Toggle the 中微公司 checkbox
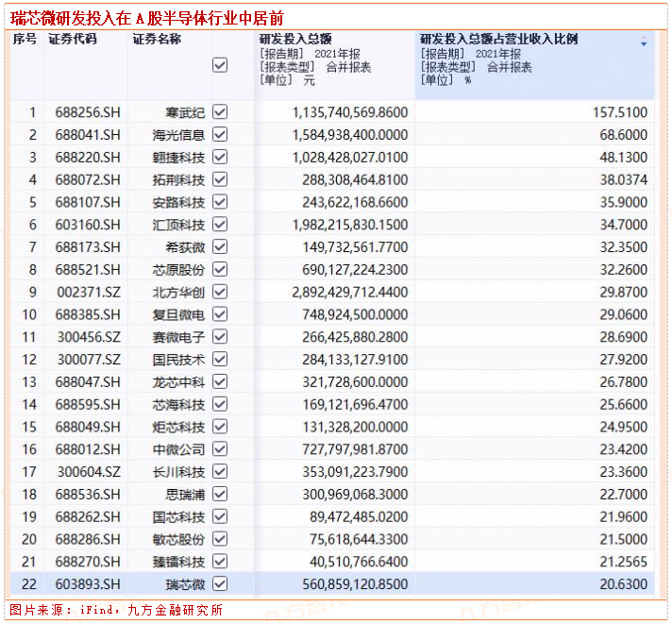 click(220, 449)
